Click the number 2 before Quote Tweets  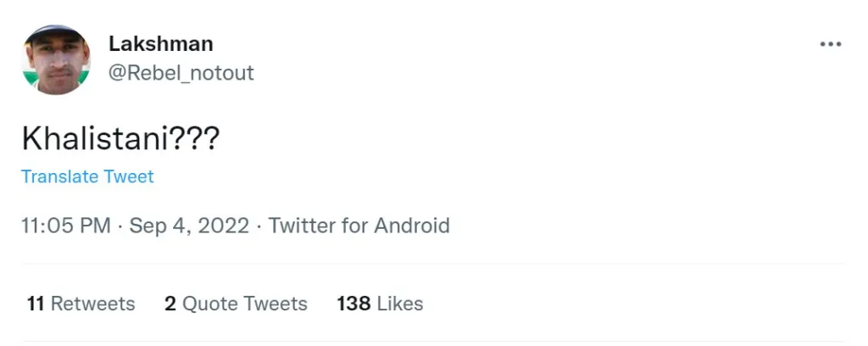[170, 304]
